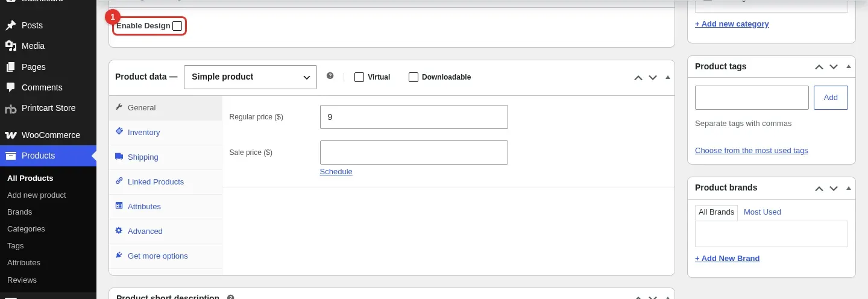
Task: Click the Advanced tab gear icon
Action: point(119,231)
